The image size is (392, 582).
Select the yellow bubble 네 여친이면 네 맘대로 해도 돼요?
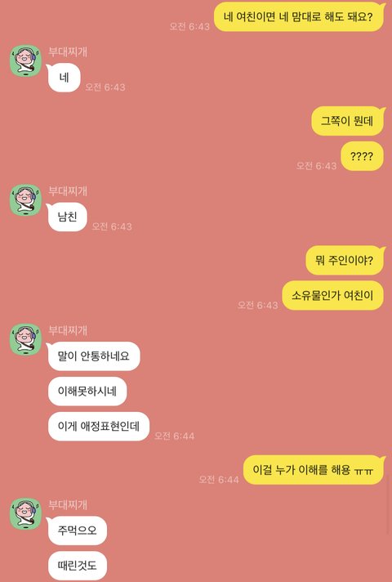tap(299, 16)
